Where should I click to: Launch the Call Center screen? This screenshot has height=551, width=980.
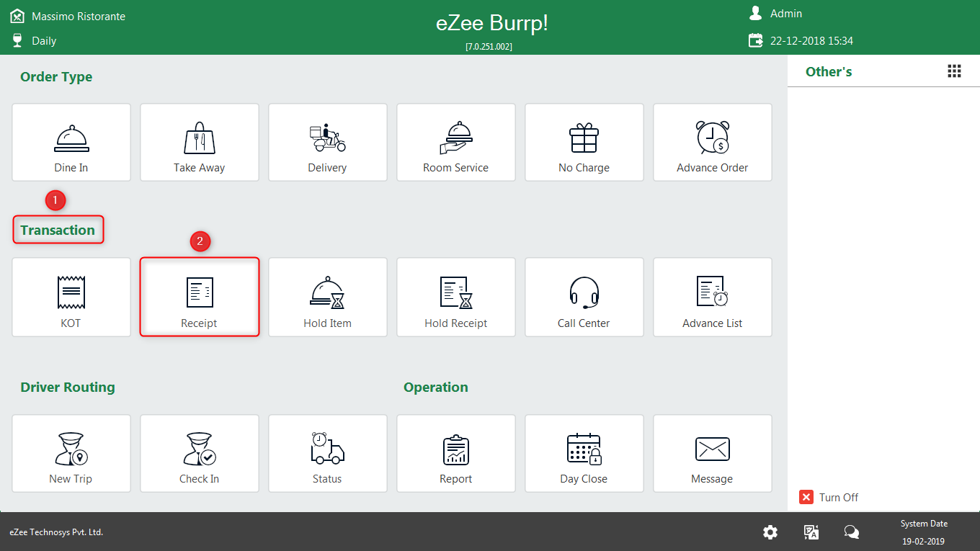click(x=584, y=297)
